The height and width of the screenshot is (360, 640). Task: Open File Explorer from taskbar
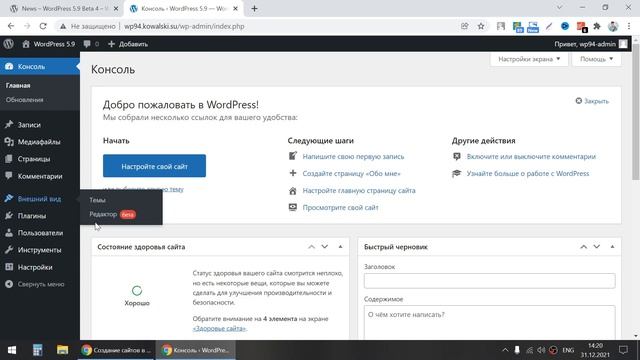[x=62, y=350]
